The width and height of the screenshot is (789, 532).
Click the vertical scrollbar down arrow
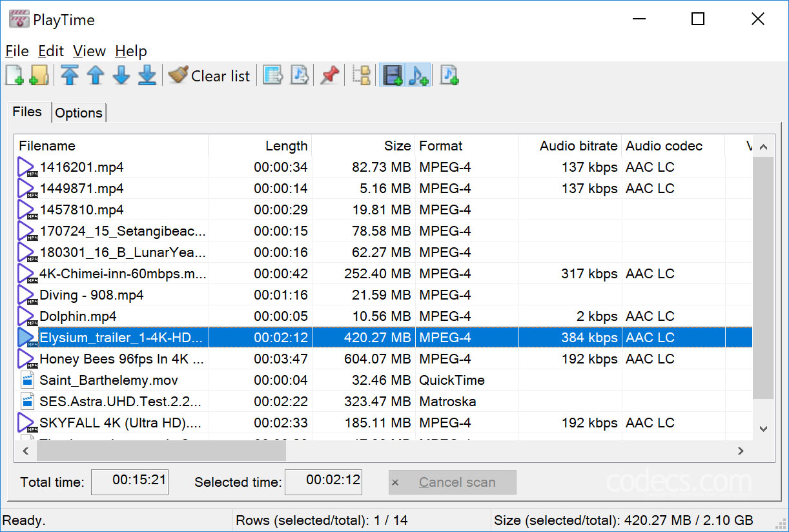763,429
